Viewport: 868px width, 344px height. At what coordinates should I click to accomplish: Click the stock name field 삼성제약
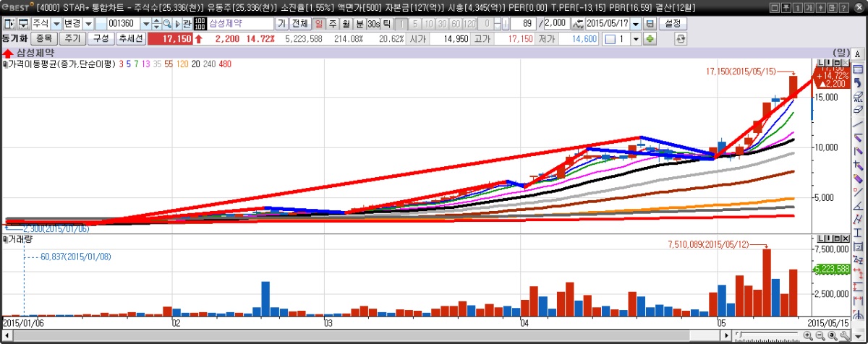click(x=242, y=23)
